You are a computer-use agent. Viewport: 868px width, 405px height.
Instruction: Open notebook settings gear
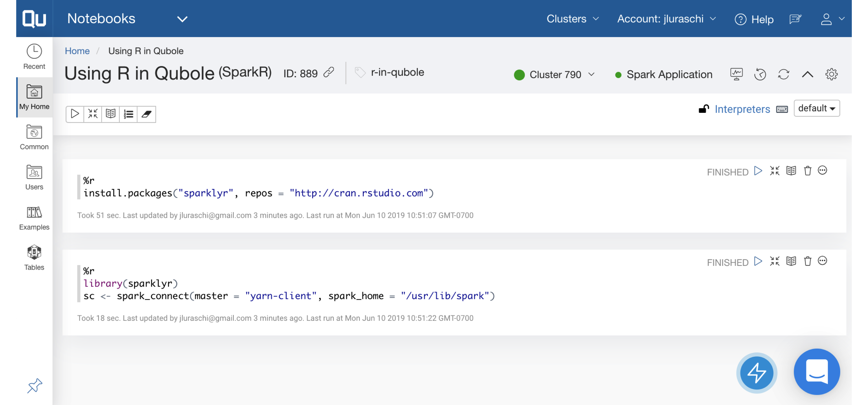coord(831,74)
